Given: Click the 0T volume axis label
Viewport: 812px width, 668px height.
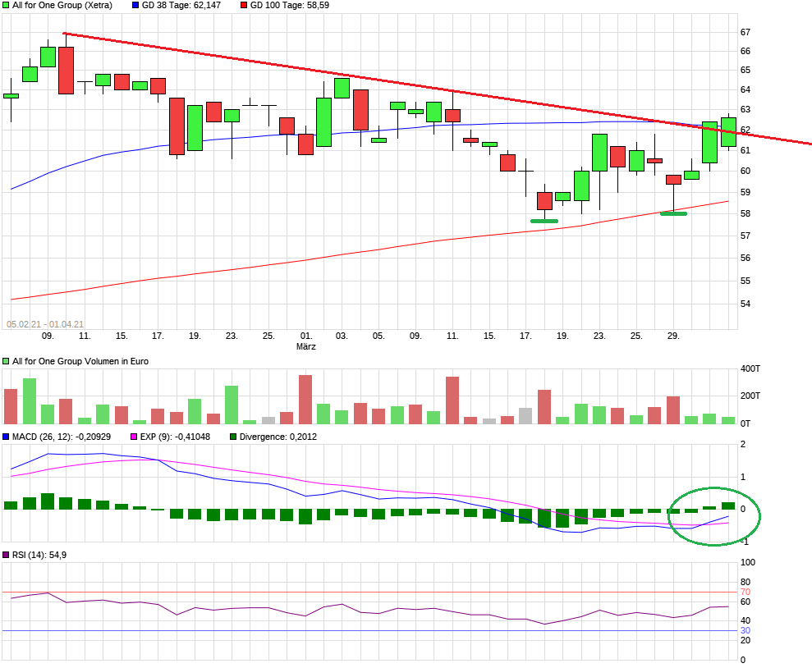Looking at the screenshot, I should [745, 423].
